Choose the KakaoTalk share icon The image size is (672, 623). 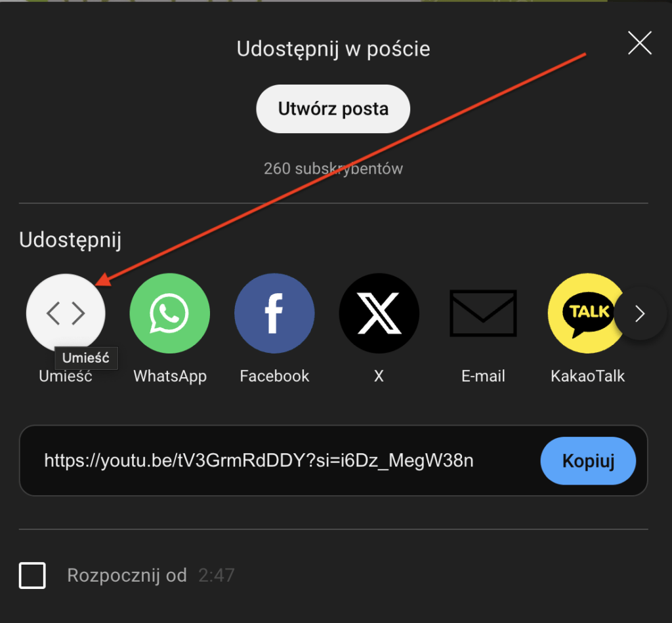(587, 313)
